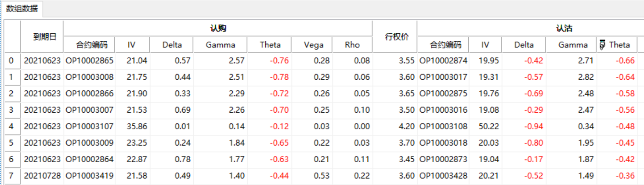Click the icon beside the 认沽 Theta header
The height and width of the screenshot is (185, 644).
[x=602, y=45]
